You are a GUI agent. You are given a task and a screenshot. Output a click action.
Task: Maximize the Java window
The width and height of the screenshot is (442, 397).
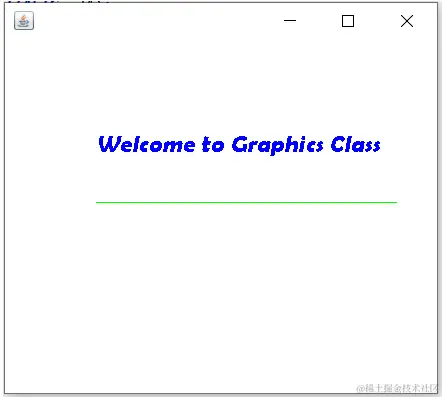point(348,21)
